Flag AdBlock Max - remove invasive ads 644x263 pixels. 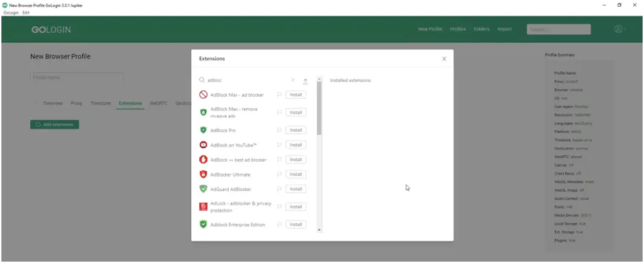[x=280, y=112]
